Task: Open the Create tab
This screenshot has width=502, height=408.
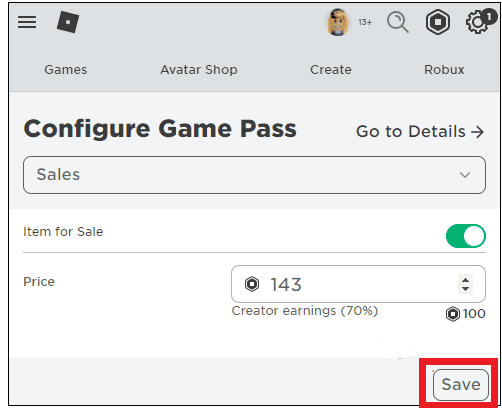Action: pyautogui.click(x=331, y=70)
